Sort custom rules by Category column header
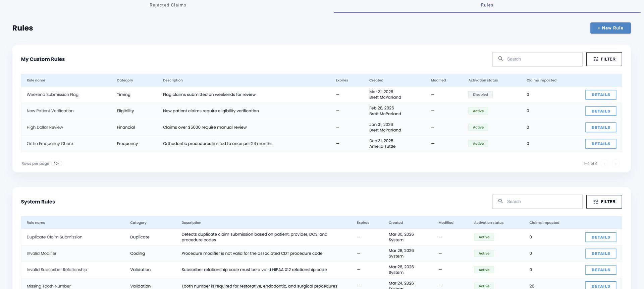Screen dimensions: 644x289 pos(125,80)
